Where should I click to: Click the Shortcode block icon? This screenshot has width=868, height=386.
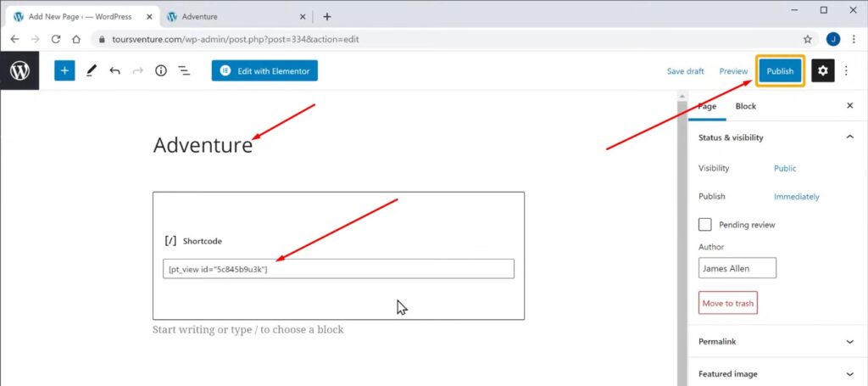[x=170, y=241]
